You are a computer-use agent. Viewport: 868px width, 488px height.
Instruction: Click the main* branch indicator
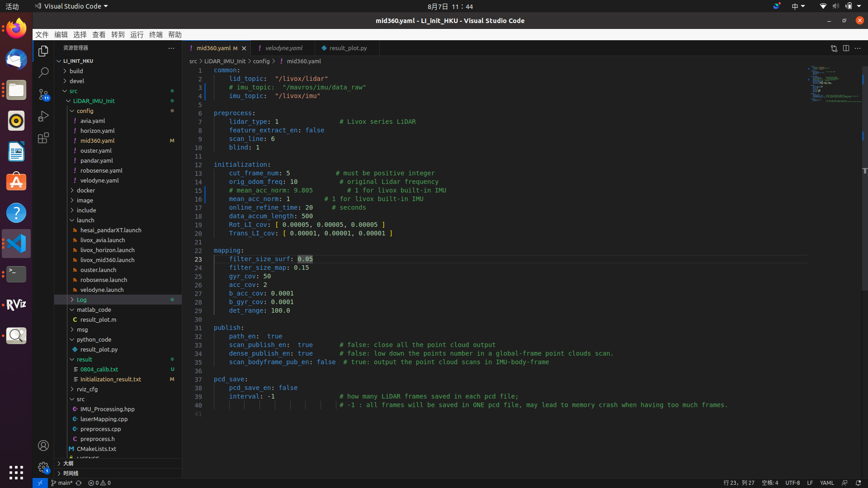tap(62, 483)
